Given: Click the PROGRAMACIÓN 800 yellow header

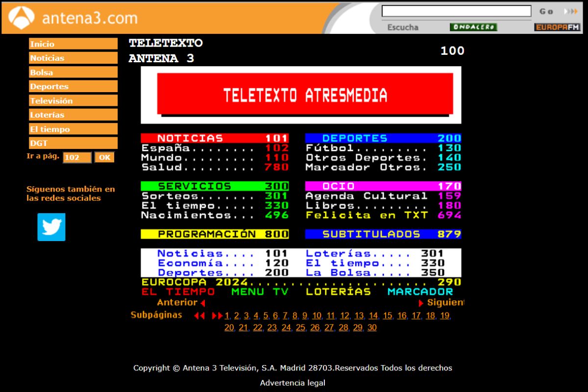Looking at the screenshot, I should tap(215, 234).
